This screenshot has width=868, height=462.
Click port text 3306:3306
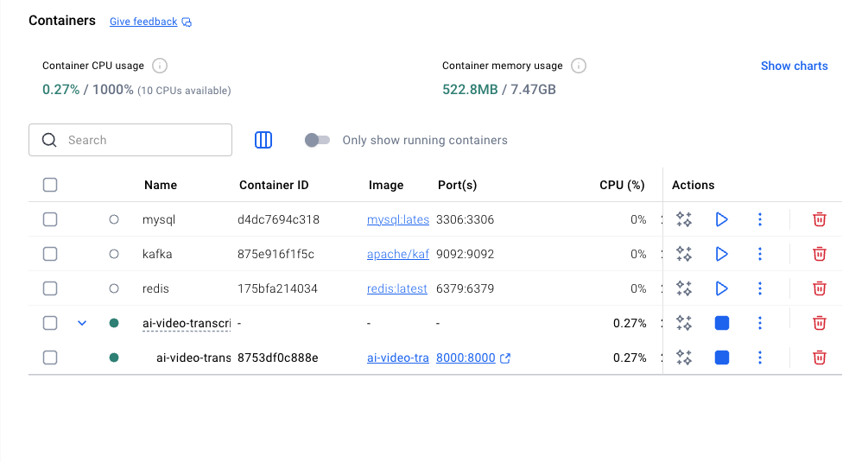465,219
